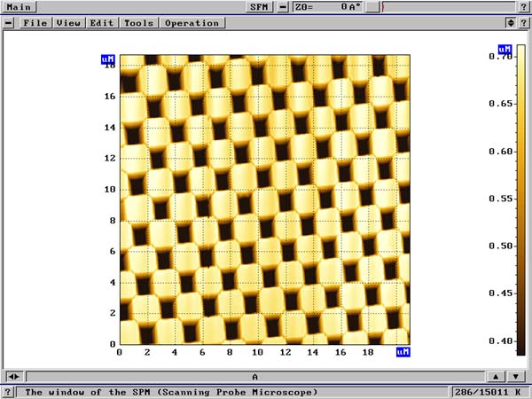Click the uM unit label above color scale

coord(505,49)
